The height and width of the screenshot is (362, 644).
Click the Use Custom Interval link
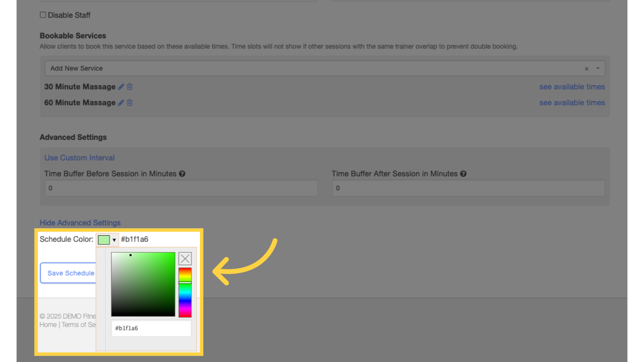point(79,158)
